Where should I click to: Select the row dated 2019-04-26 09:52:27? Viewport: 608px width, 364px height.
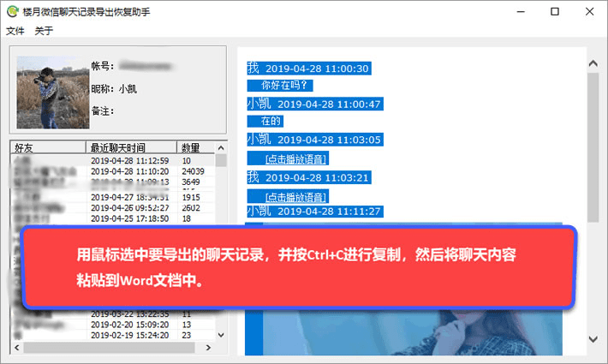pyautogui.click(x=112, y=208)
